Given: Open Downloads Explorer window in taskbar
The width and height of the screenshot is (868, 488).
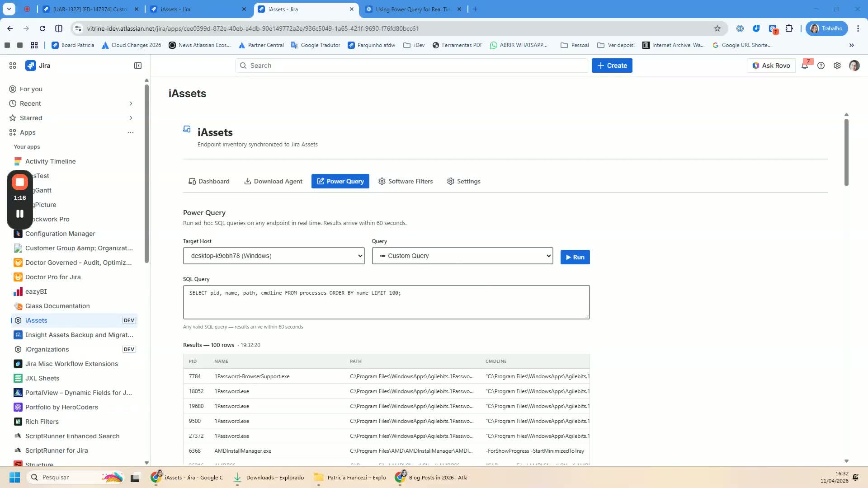Looking at the screenshot, I should [x=269, y=477].
